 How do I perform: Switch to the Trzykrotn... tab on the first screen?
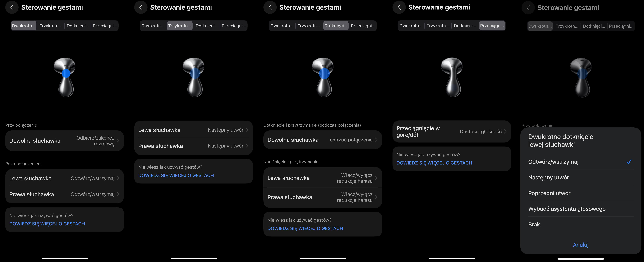tap(51, 26)
